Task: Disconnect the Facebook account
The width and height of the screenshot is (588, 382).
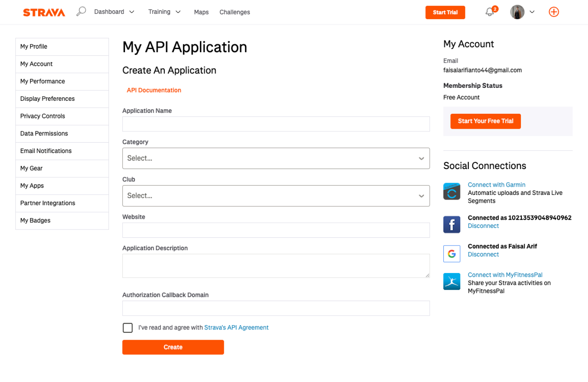Action: coord(483,226)
